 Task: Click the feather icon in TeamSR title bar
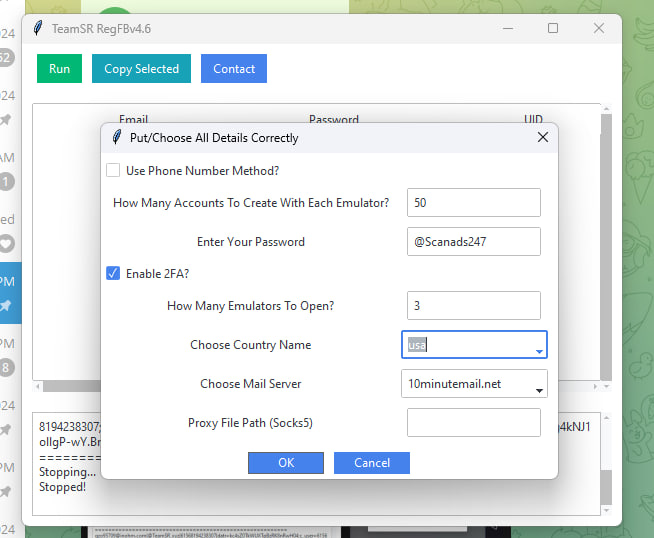(38, 28)
